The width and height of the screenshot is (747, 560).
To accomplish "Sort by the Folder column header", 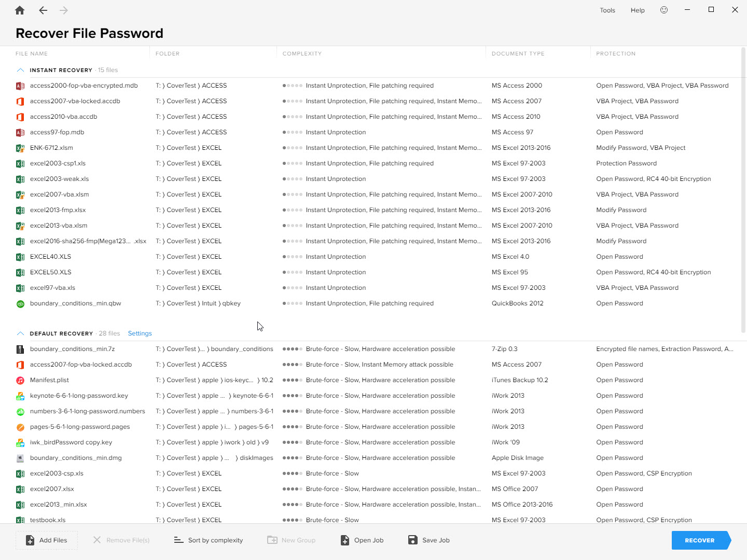I will pyautogui.click(x=168, y=54).
